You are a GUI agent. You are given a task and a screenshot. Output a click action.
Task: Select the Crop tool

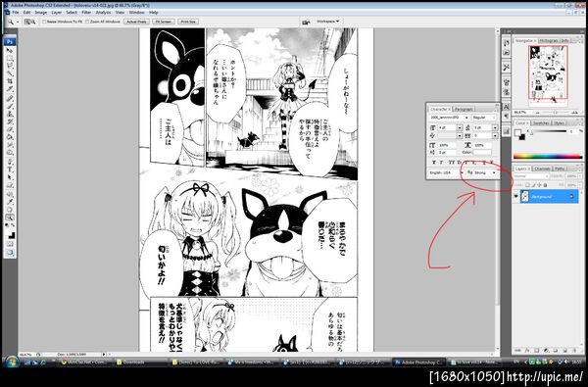point(10,81)
